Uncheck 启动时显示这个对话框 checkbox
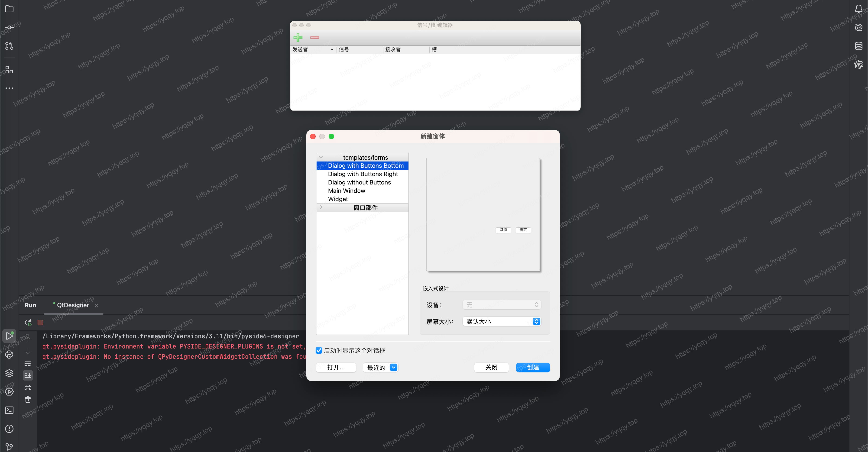868x452 pixels. coord(319,350)
